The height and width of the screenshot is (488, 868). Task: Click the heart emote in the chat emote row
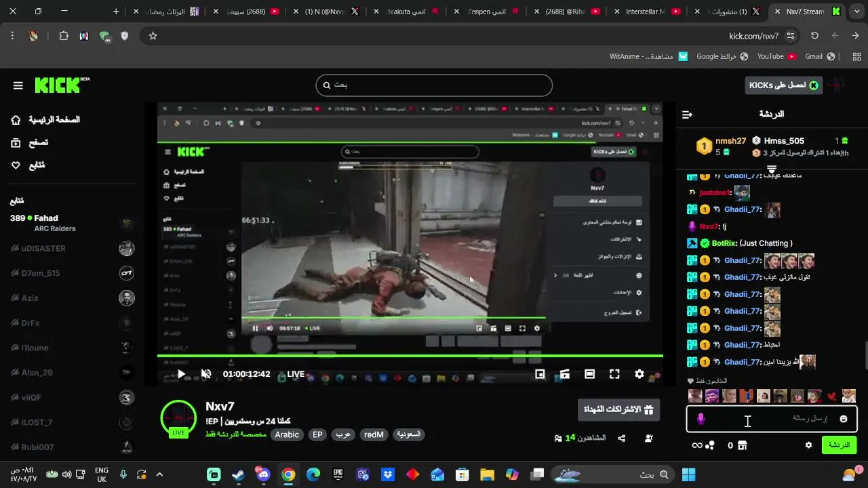[832, 396]
